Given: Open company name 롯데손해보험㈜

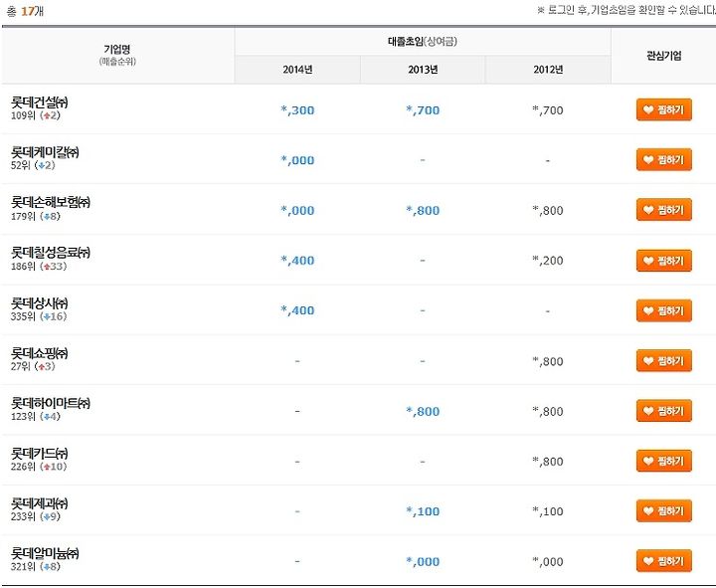Looking at the screenshot, I should 51,202.
